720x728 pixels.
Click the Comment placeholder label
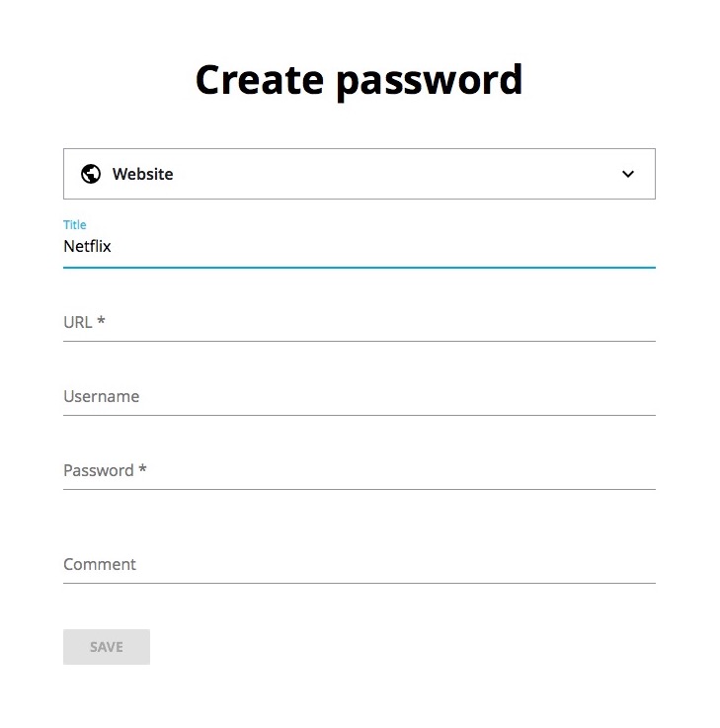tap(100, 564)
